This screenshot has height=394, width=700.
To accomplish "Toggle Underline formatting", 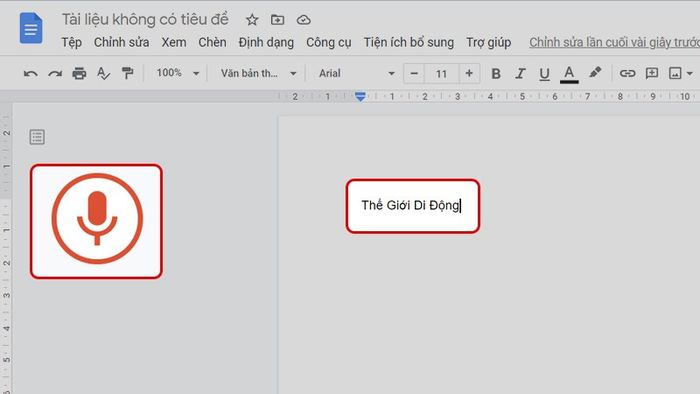I will point(544,74).
